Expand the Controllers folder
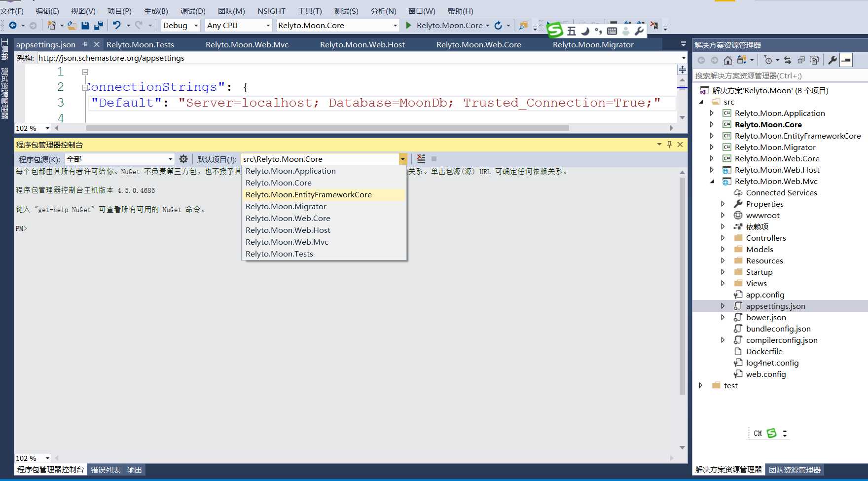Screen dimensions: 868x481 (x=723, y=238)
